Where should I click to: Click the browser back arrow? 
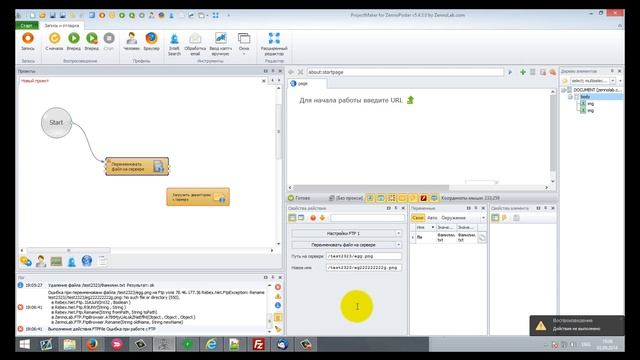pyautogui.click(x=291, y=72)
